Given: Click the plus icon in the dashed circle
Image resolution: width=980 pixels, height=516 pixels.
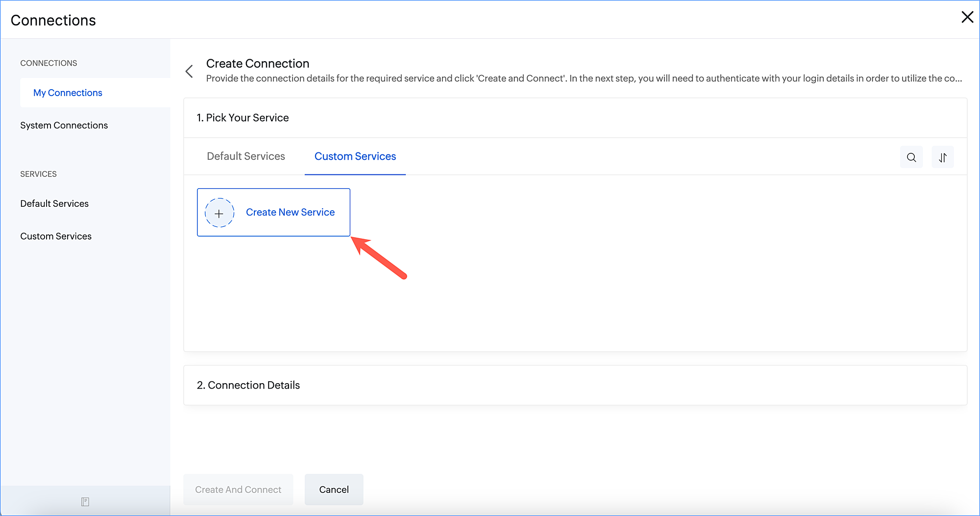Looking at the screenshot, I should (219, 213).
